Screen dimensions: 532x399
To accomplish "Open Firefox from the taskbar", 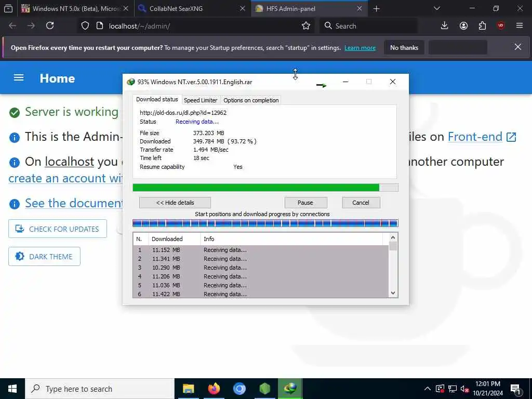I will [214, 389].
